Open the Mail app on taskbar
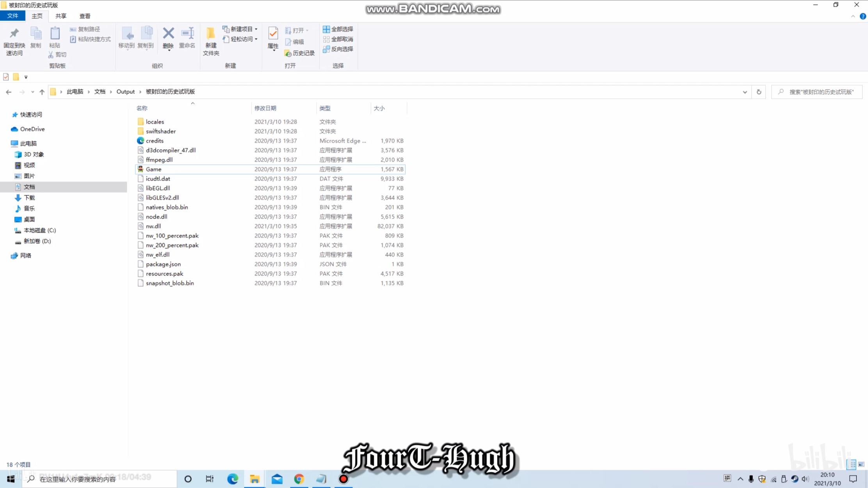Image resolution: width=868 pixels, height=488 pixels. pyautogui.click(x=277, y=479)
